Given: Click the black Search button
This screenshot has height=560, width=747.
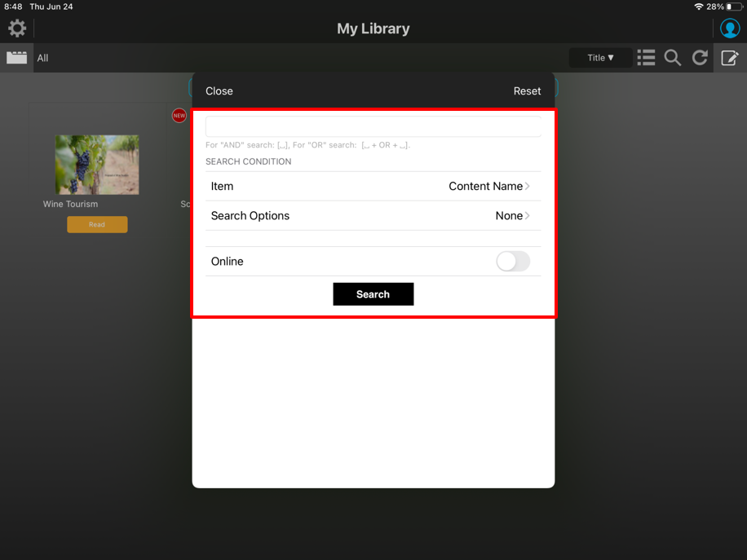Looking at the screenshot, I should pyautogui.click(x=373, y=294).
